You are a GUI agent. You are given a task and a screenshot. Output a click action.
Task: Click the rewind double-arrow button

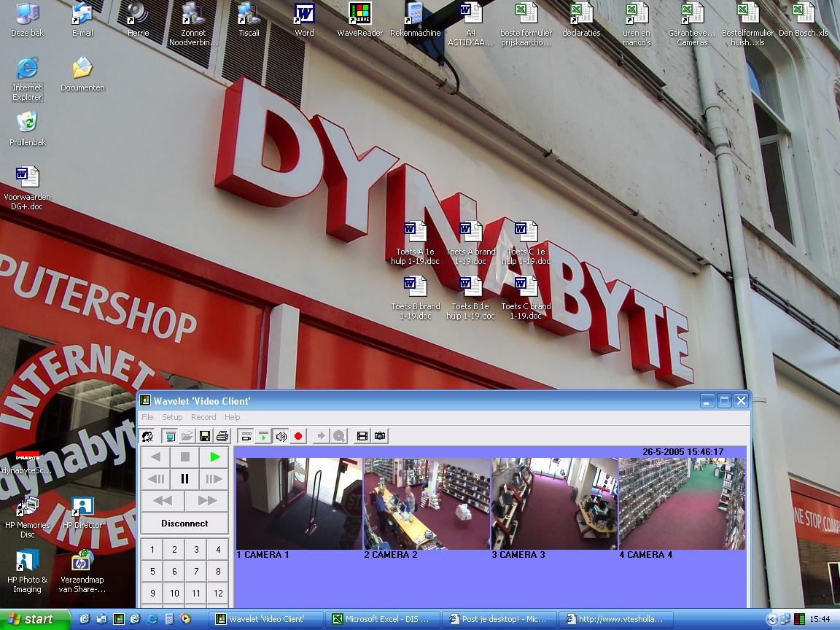click(163, 501)
